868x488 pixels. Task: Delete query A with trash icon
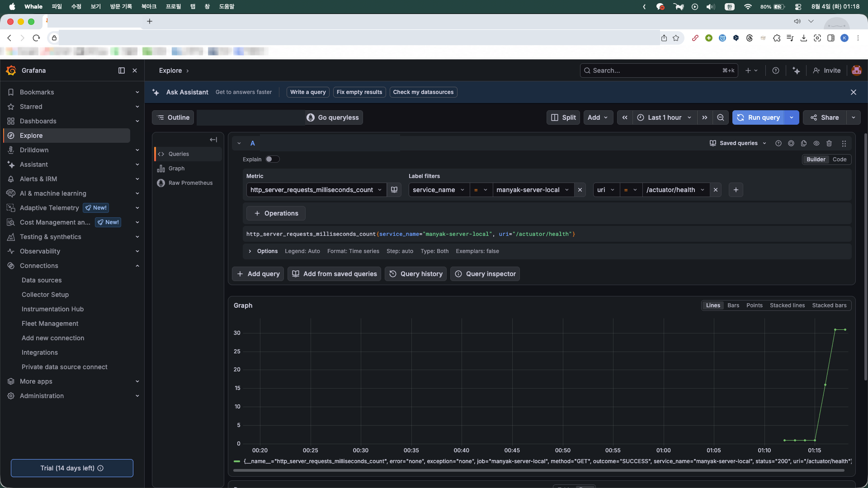tap(829, 143)
